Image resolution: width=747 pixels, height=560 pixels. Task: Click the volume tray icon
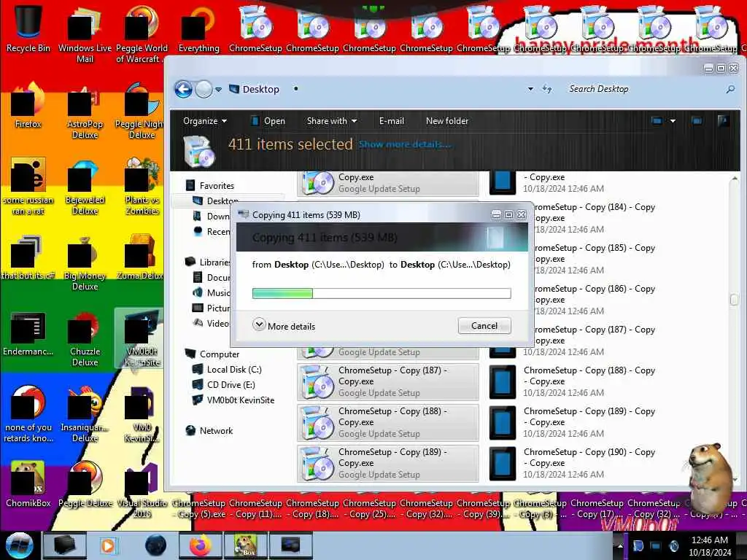(673, 545)
